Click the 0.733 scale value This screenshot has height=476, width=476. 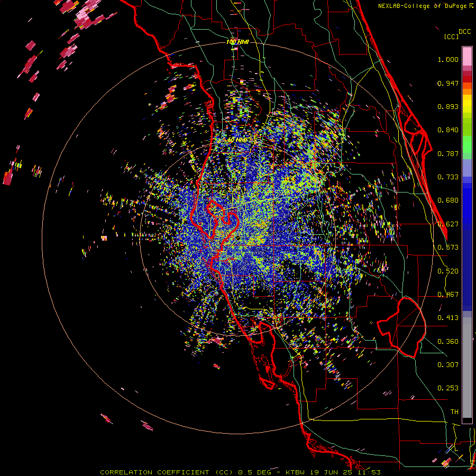(448, 177)
